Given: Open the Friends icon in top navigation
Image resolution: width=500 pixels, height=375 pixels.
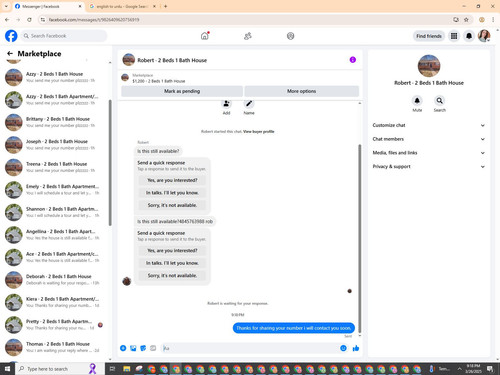Looking at the screenshot, I should click(248, 36).
